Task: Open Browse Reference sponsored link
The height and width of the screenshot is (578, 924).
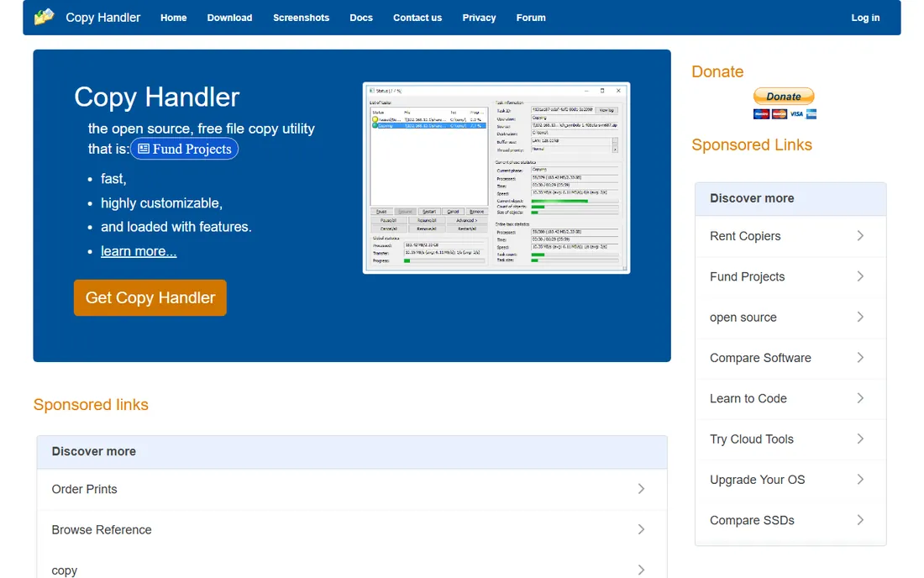Action: pos(352,530)
